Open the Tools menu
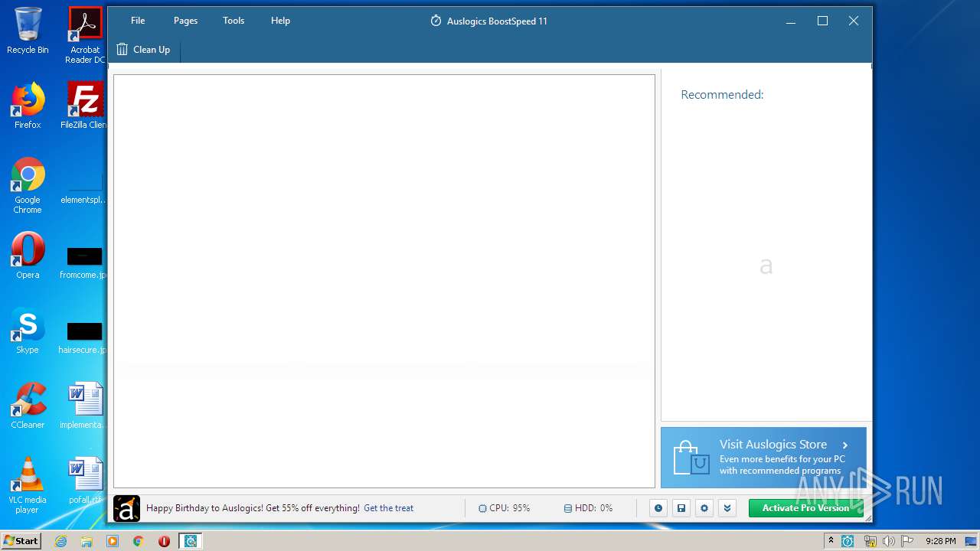The height and width of the screenshot is (551, 980). (x=234, y=21)
